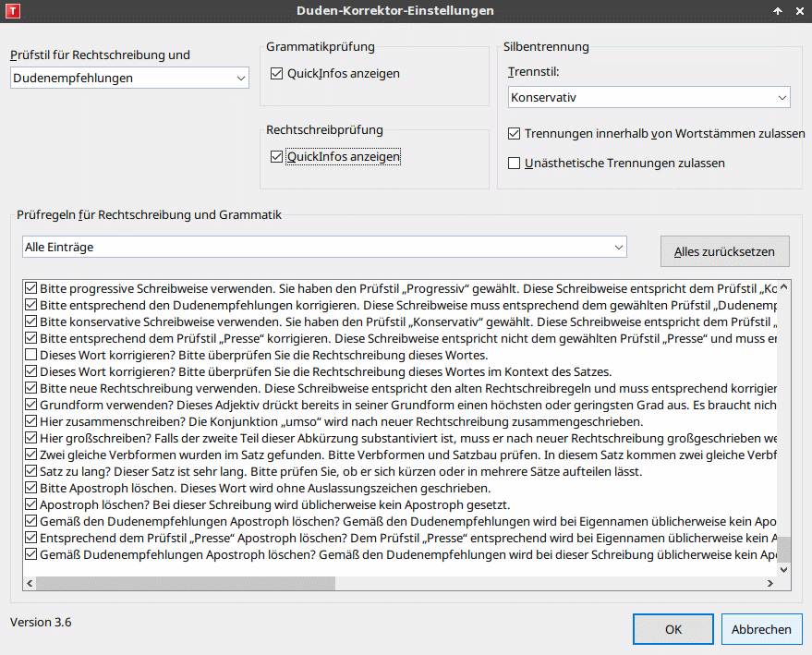Viewport: 812px width, 655px height.
Task: Toggle rule 'Hier zusammenschreiben?'
Action: 31,421
